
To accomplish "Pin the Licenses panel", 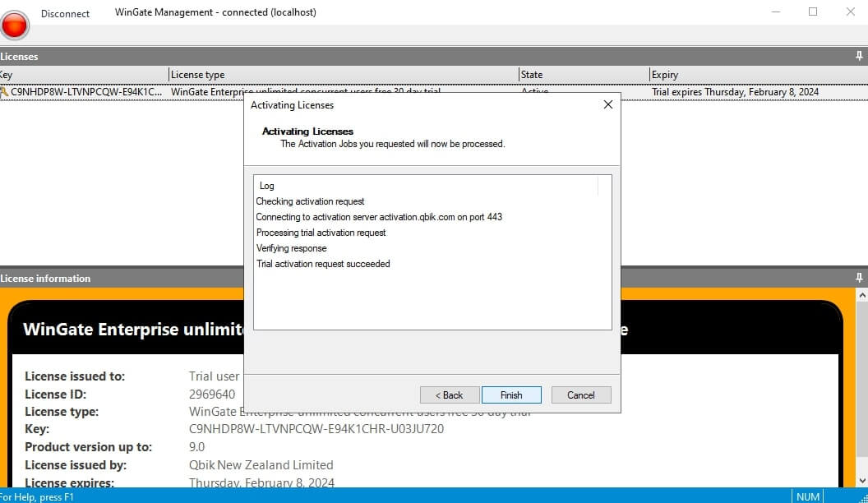I will [859, 56].
